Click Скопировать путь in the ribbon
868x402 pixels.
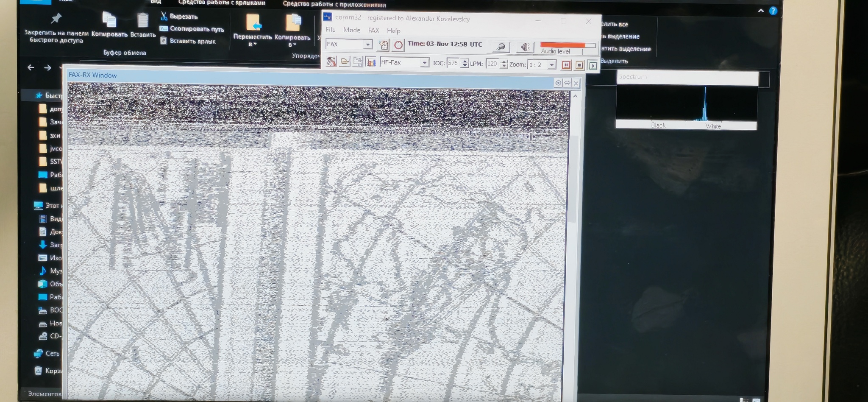pyautogui.click(x=197, y=29)
